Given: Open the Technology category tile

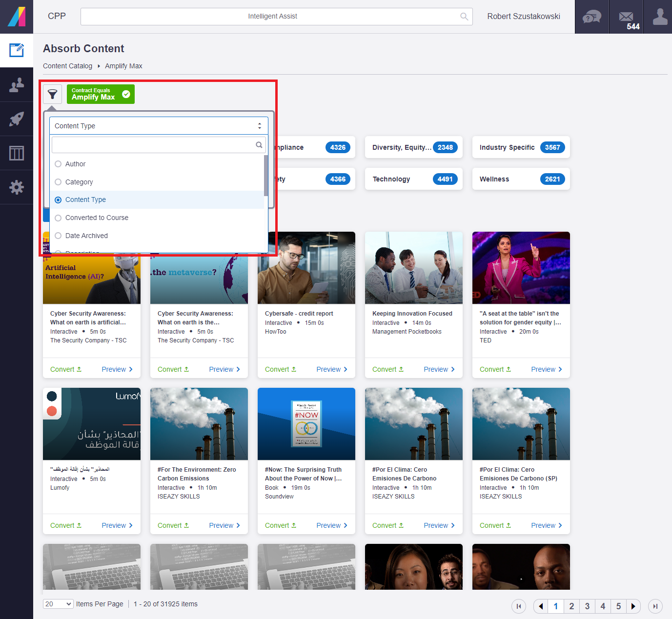Looking at the screenshot, I should [414, 179].
